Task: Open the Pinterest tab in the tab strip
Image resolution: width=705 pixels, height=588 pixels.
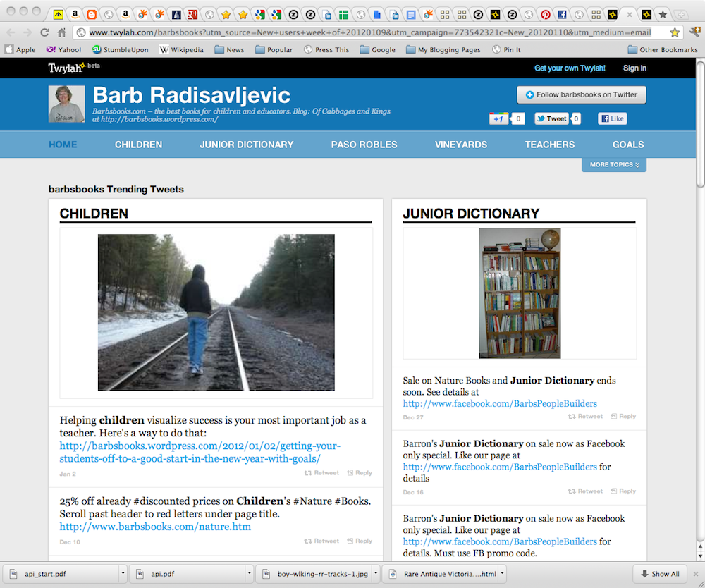Action: [546, 15]
